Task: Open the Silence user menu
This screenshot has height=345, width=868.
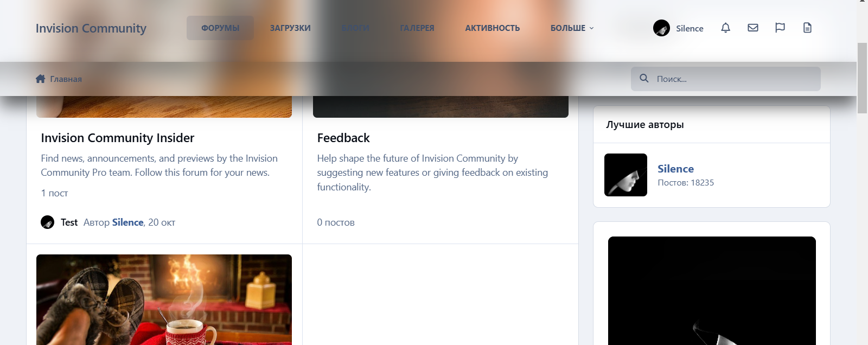Action: pos(679,28)
